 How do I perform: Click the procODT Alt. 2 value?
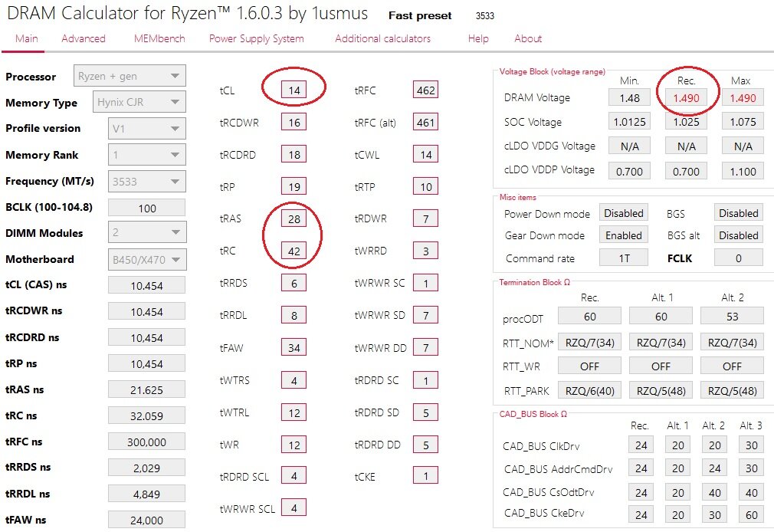(732, 316)
